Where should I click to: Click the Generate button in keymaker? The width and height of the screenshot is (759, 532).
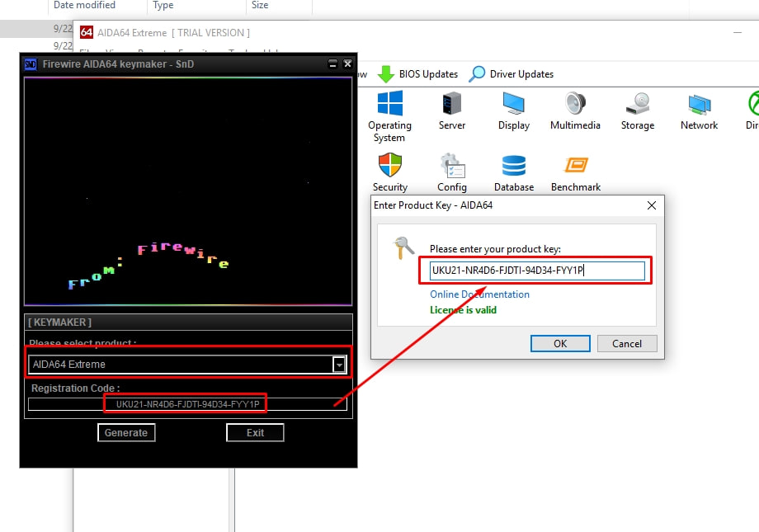(x=126, y=433)
